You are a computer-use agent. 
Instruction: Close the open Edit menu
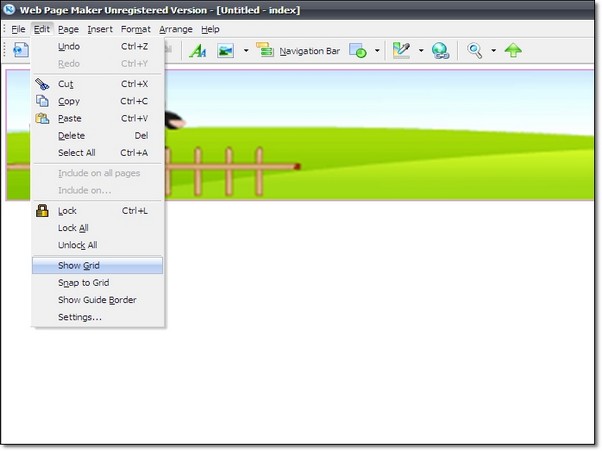[42, 29]
